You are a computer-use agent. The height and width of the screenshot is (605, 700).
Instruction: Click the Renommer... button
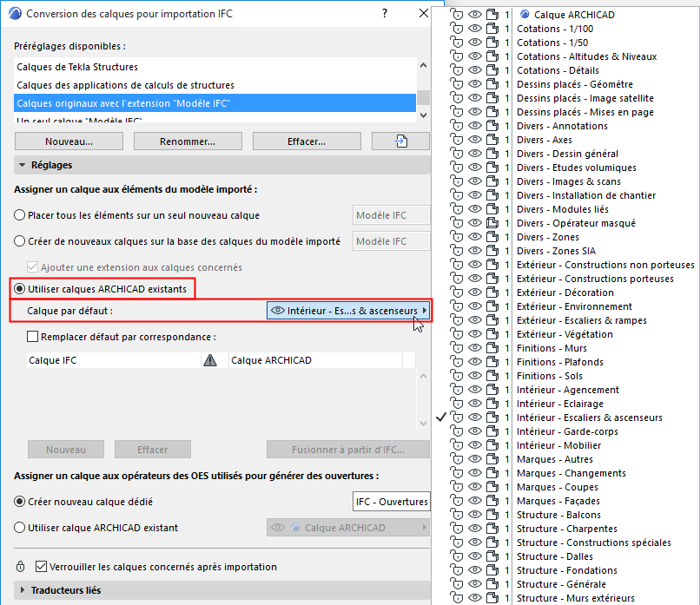188,141
